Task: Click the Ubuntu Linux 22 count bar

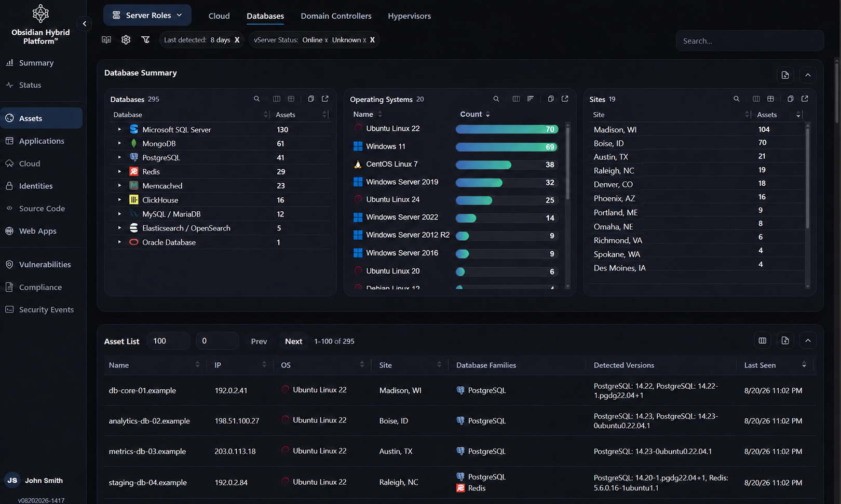Action: click(x=507, y=129)
